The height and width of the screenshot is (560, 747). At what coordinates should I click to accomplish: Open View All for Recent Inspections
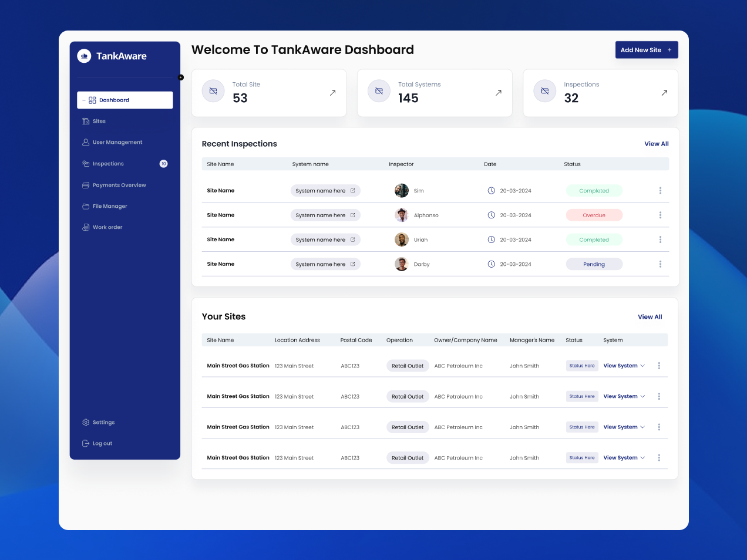(x=656, y=143)
